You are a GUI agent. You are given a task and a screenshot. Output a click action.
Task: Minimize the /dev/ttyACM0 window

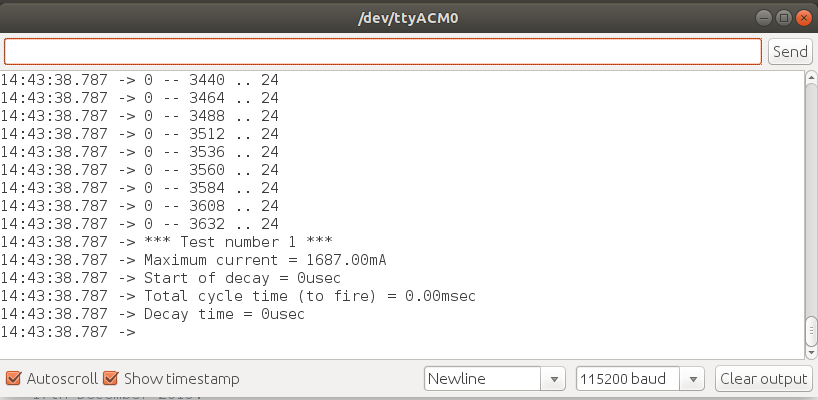765,17
